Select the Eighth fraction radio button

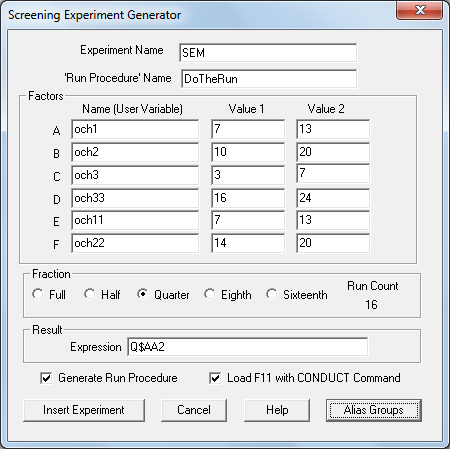(x=210, y=294)
